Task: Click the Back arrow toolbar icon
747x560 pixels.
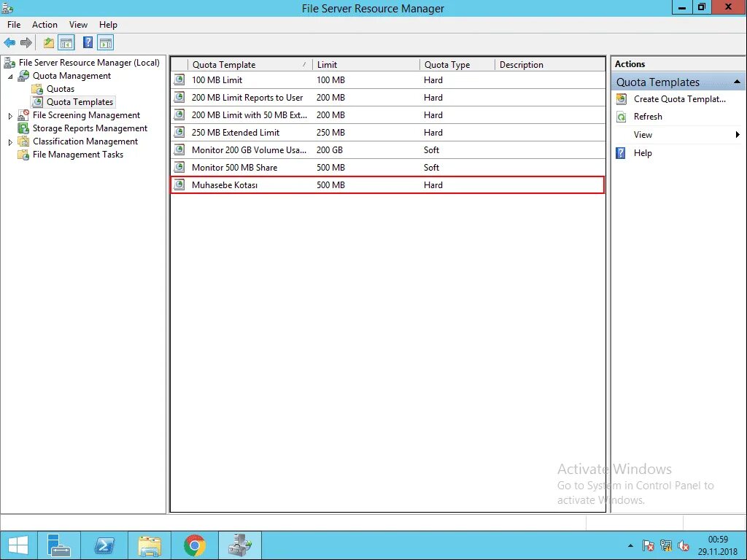Action: coord(9,43)
